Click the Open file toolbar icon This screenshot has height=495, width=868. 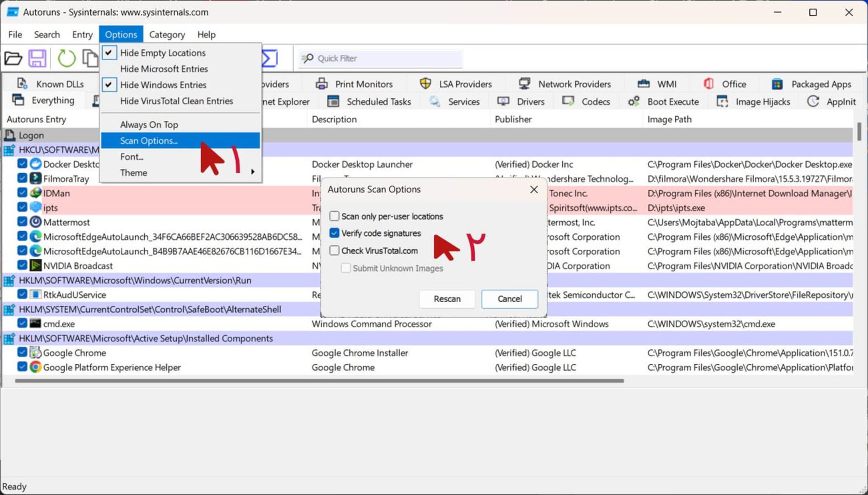(13, 58)
